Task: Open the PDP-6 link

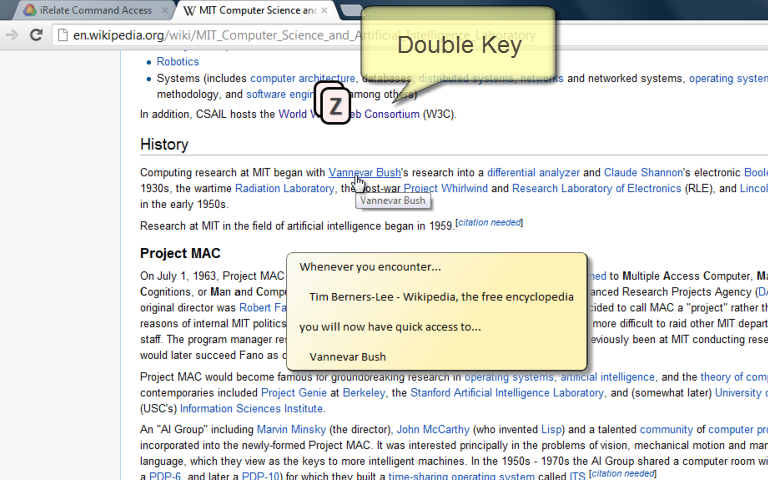Action: pyautogui.click(x=165, y=476)
